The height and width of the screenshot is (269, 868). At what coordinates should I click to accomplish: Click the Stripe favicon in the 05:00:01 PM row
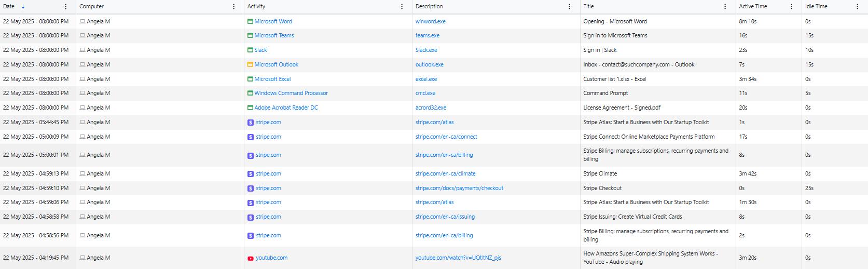pyautogui.click(x=251, y=155)
